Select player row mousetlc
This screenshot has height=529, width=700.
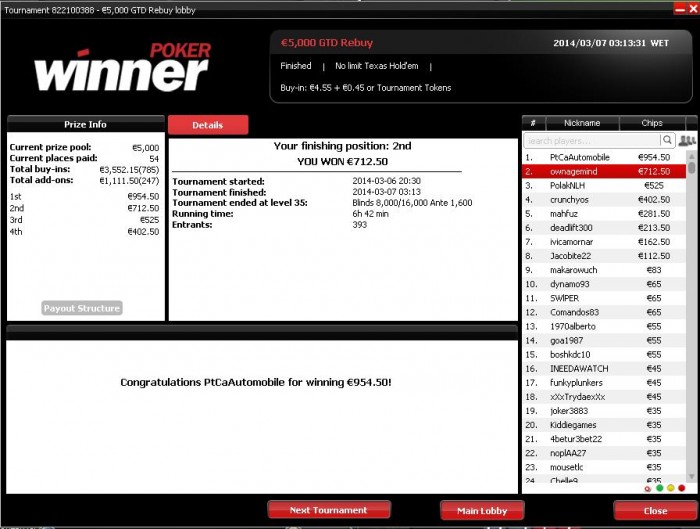tap(604, 467)
